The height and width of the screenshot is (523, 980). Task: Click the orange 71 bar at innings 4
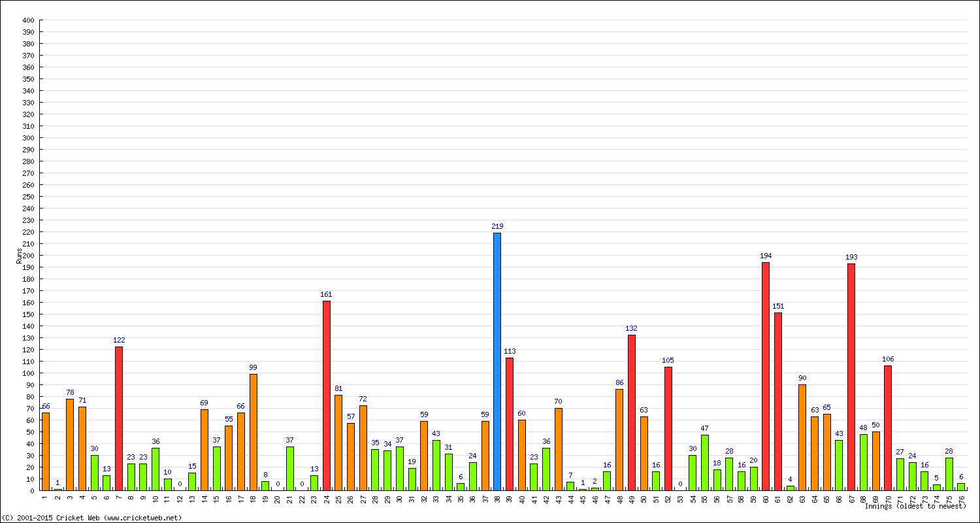point(82,448)
